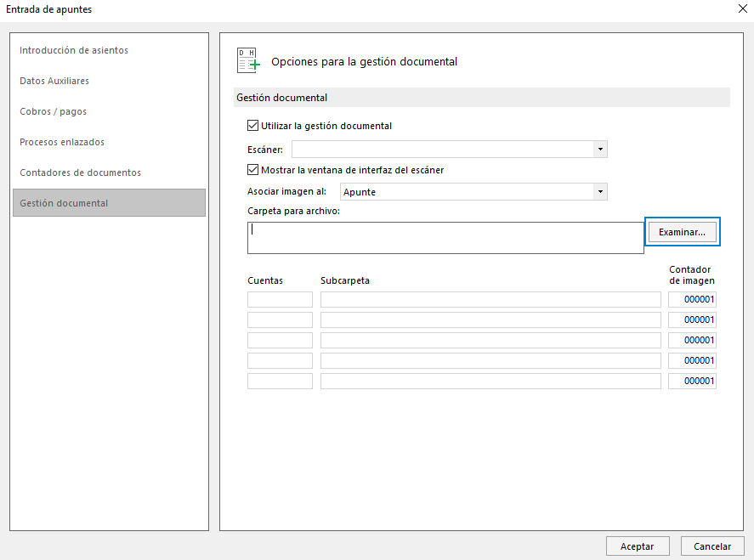
Task: Click the fourth Subcarpeta input field
Action: click(490, 360)
